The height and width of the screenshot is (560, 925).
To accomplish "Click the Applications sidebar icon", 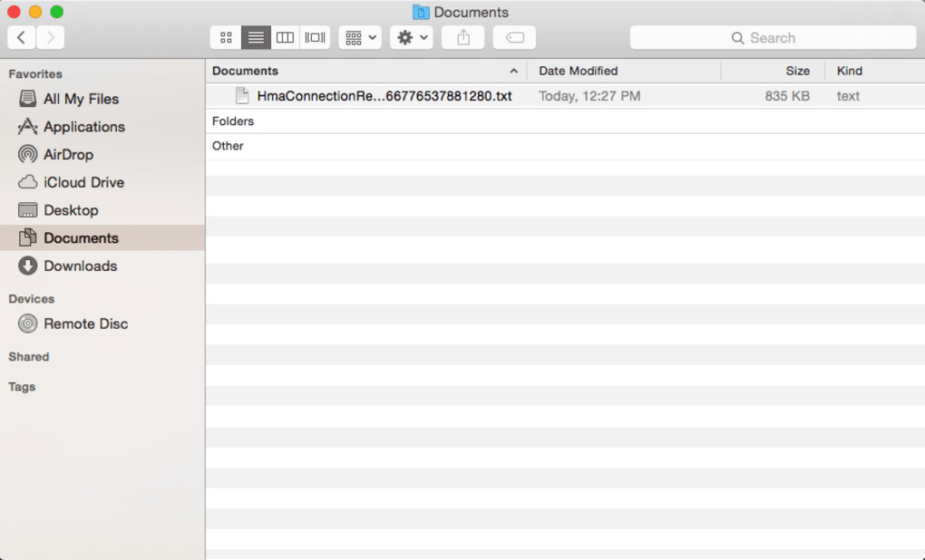I will click(x=27, y=126).
